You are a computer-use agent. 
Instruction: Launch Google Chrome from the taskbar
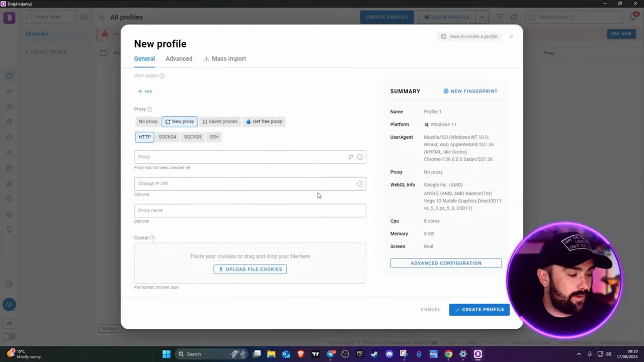[448, 354]
